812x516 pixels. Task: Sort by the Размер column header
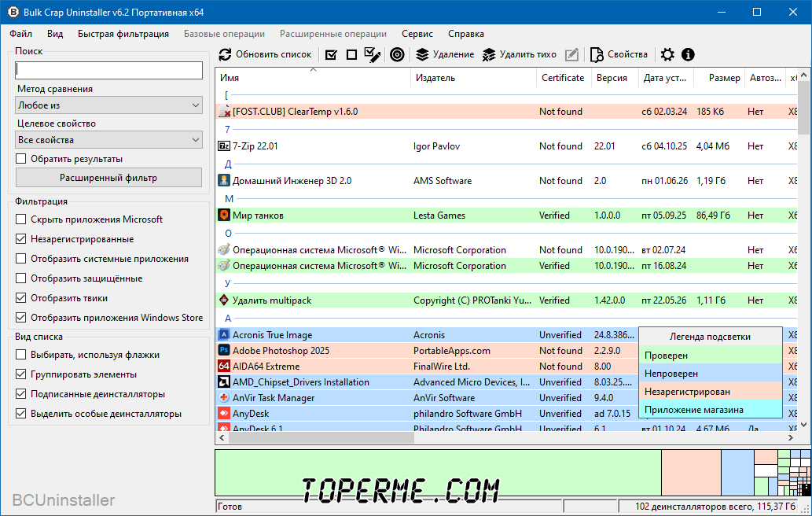pyautogui.click(x=718, y=78)
